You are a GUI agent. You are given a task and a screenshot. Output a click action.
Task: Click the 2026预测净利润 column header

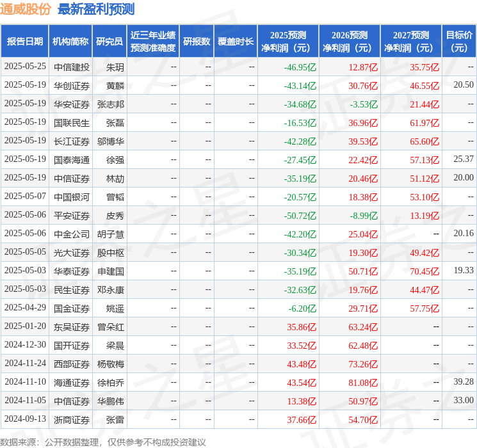349,42
